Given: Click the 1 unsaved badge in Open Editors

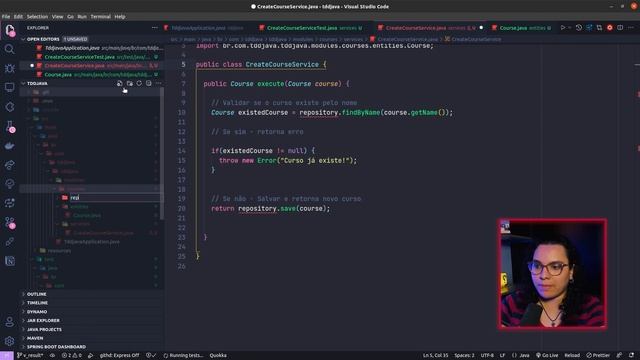Looking at the screenshot, I should click(76, 39).
